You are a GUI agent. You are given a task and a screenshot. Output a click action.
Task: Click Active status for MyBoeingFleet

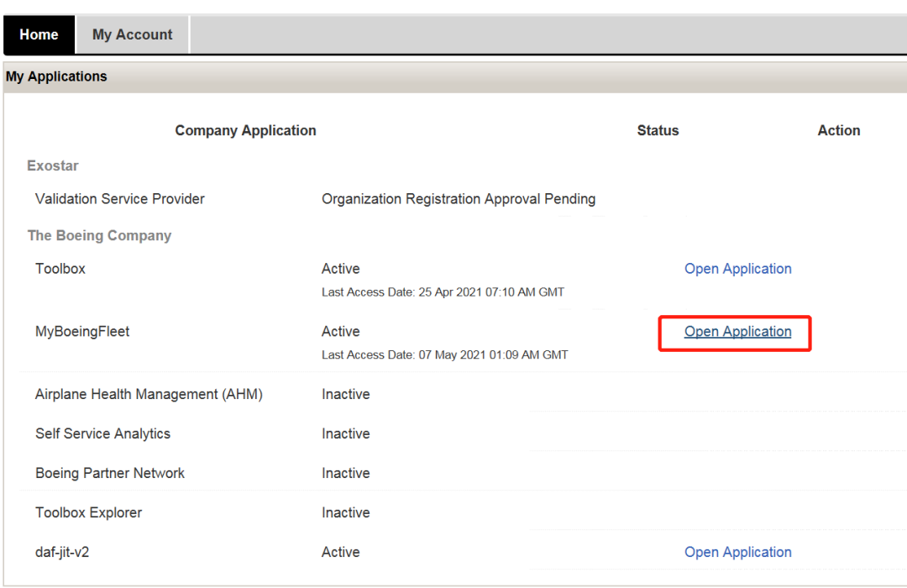(x=341, y=332)
